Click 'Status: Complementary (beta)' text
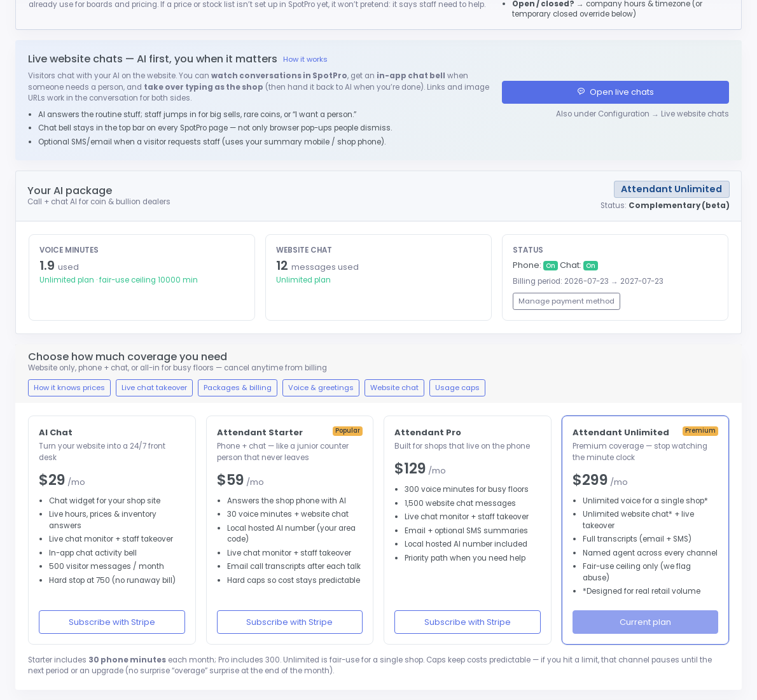757x700 pixels. click(665, 206)
